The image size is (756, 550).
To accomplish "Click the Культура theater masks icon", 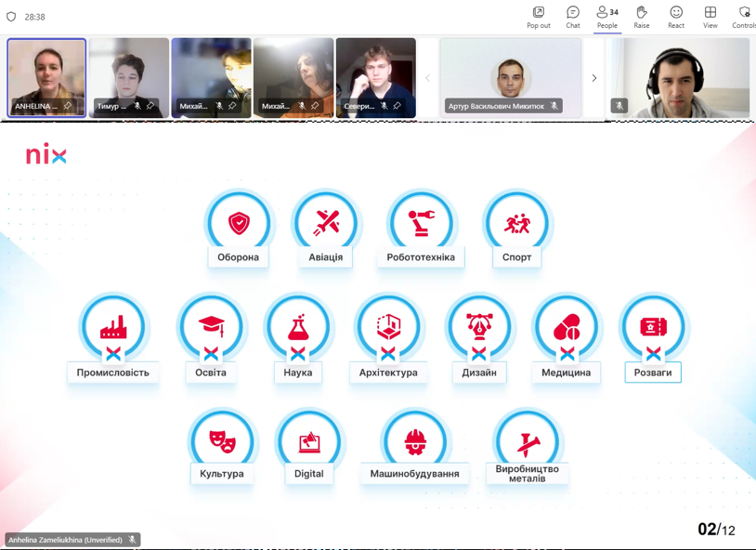I will [222, 441].
